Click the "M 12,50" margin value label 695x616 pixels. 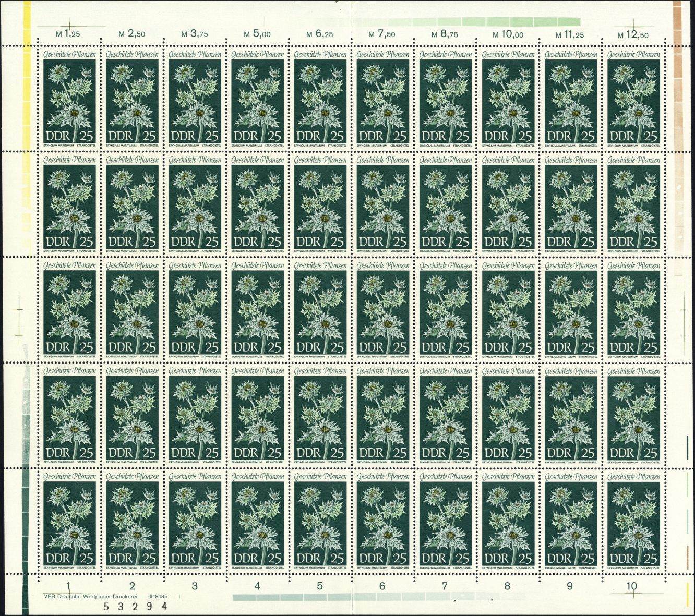pos(633,35)
